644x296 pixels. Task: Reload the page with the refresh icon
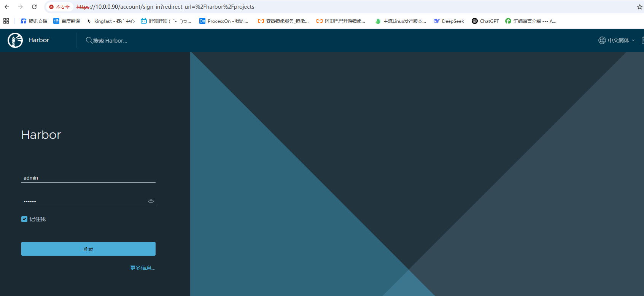[34, 7]
